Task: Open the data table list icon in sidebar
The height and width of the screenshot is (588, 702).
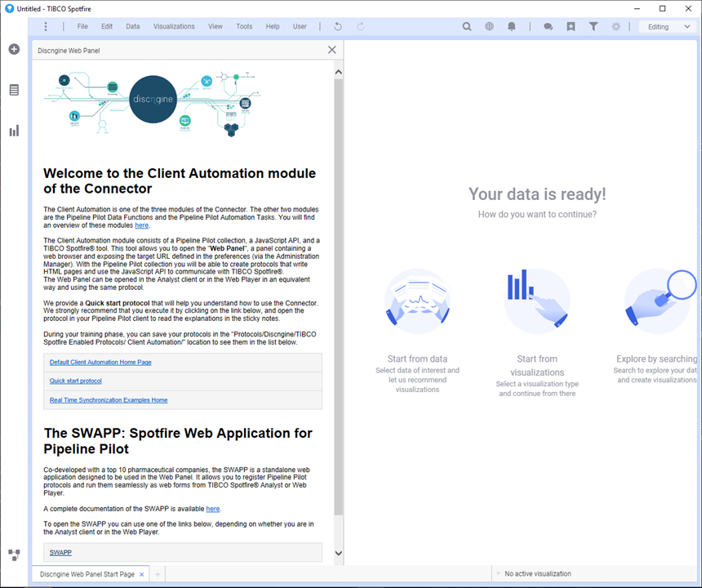Action: (14, 90)
